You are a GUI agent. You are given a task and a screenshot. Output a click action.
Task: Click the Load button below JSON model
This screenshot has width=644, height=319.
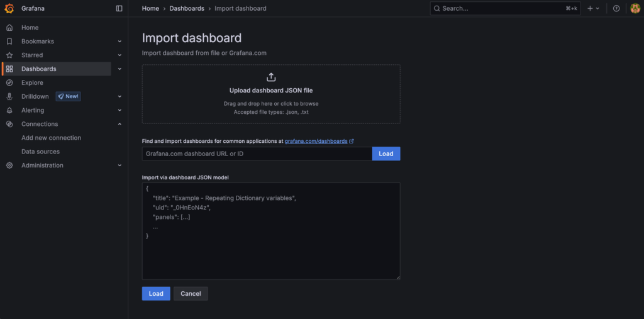click(x=156, y=293)
